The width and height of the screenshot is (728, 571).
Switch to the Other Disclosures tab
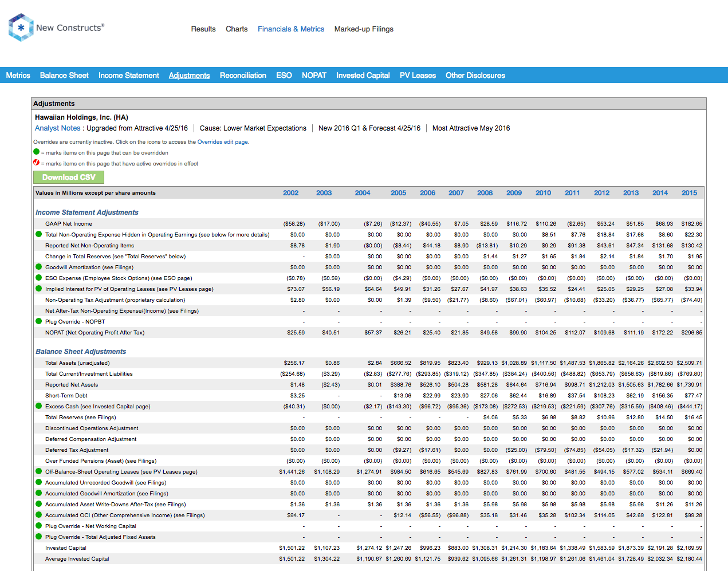coord(475,76)
